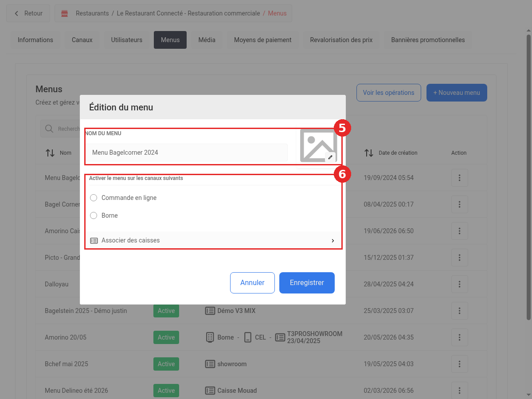Open actions menu for Dalloyau row
532x399 pixels.
click(x=460, y=284)
